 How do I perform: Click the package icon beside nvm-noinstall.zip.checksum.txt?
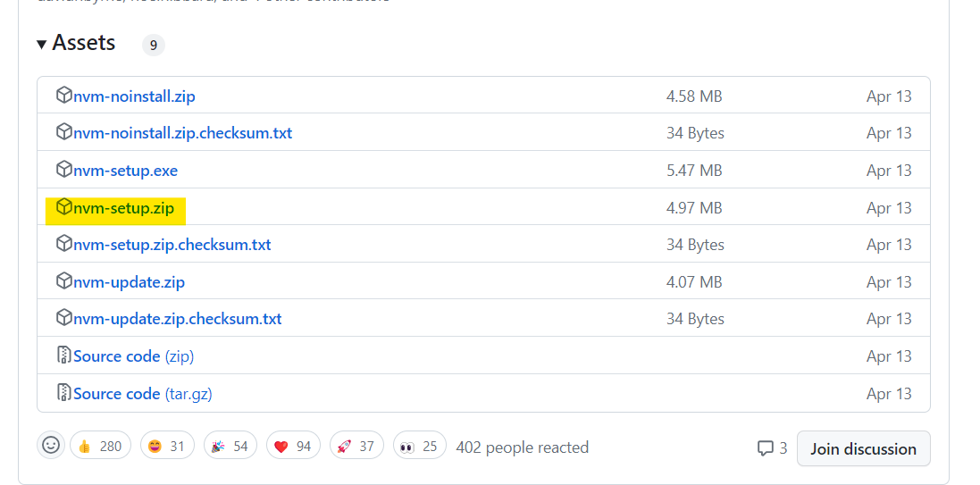[63, 132]
